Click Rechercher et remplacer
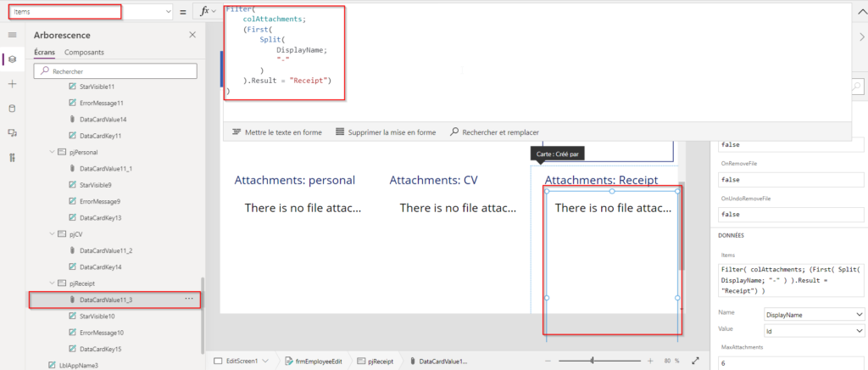Image resolution: width=868 pixels, height=370 pixels. pyautogui.click(x=499, y=132)
